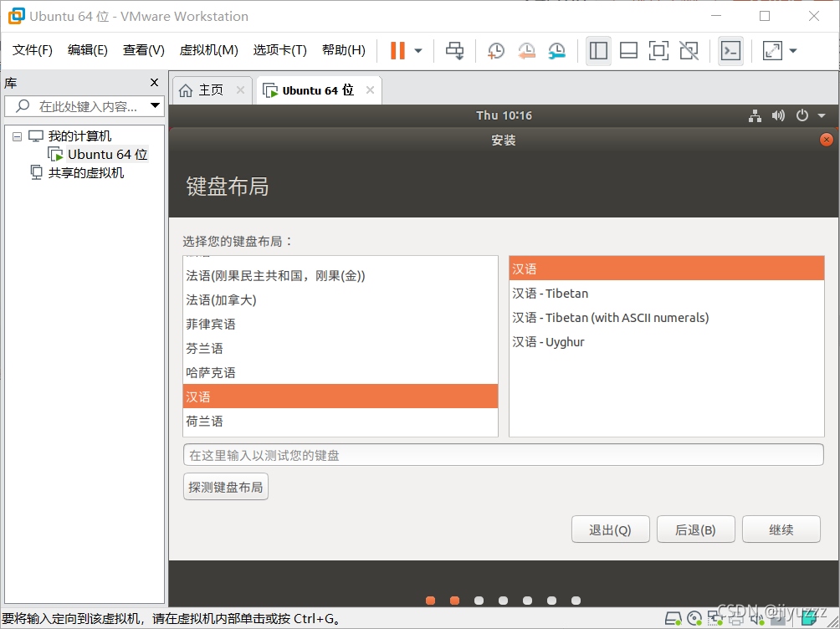
Task: Toggle the thumbnail bar view icon
Action: click(628, 51)
